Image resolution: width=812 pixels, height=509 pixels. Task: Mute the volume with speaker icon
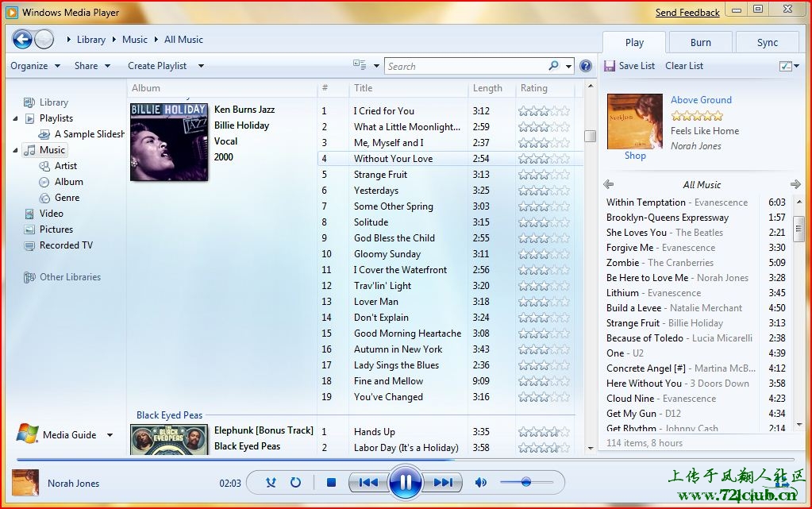point(480,483)
